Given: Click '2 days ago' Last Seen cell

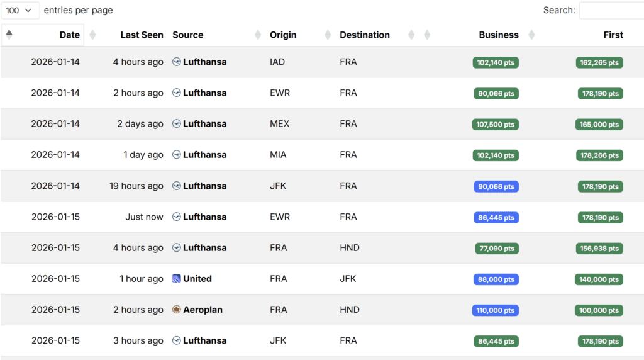Looking at the screenshot, I should 140,124.
